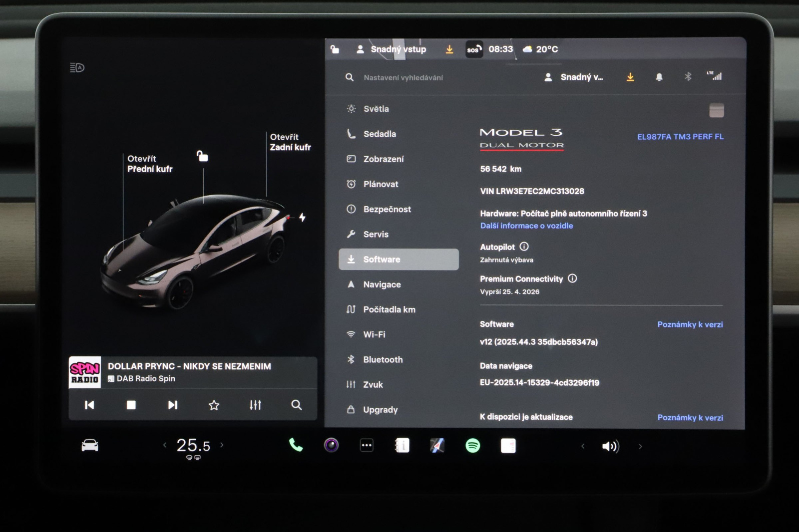The width and height of the screenshot is (799, 532).
Task: Open the audio equalizer settings icon
Action: [x=255, y=405]
